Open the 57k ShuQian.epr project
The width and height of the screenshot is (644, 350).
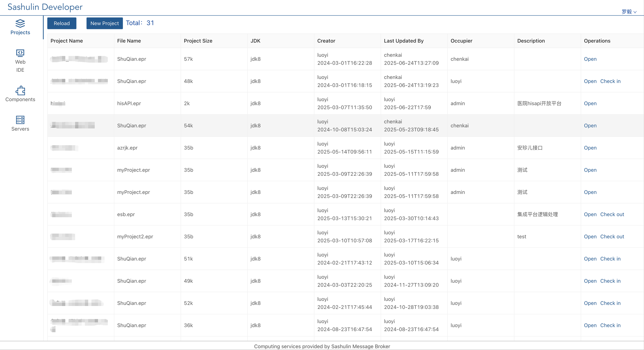pyautogui.click(x=590, y=59)
